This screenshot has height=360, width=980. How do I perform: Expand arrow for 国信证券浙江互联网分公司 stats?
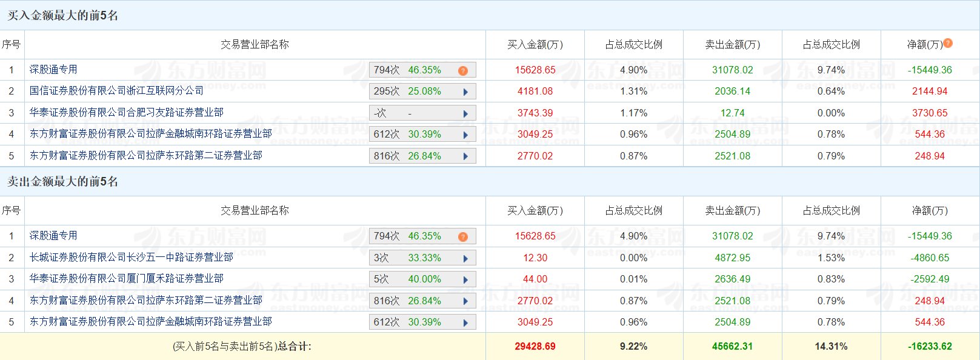pyautogui.click(x=465, y=92)
